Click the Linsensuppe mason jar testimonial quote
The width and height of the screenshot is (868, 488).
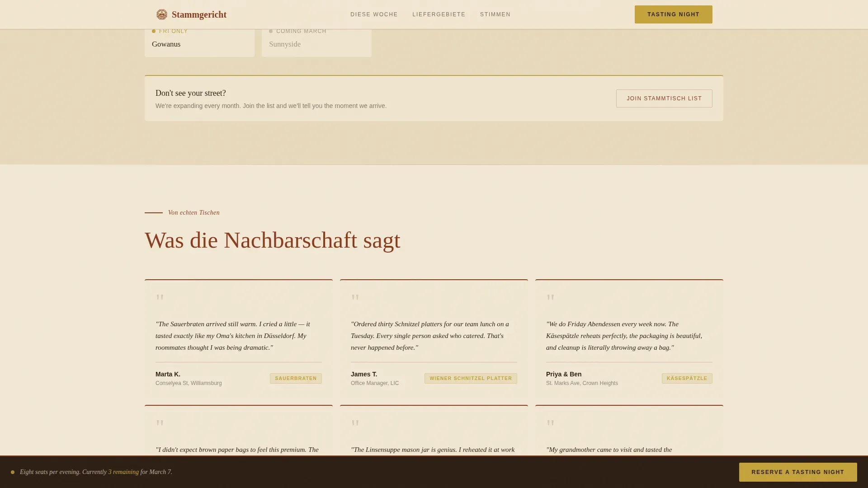pos(433,450)
